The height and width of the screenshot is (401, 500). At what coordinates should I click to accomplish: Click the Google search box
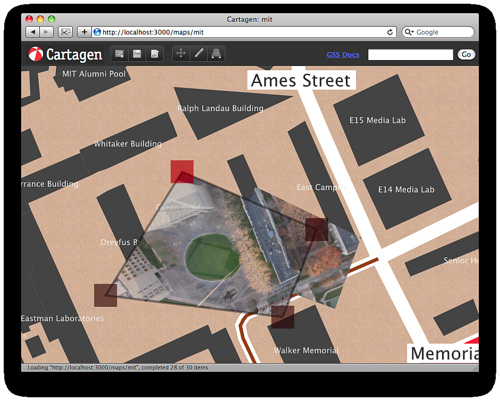438,32
